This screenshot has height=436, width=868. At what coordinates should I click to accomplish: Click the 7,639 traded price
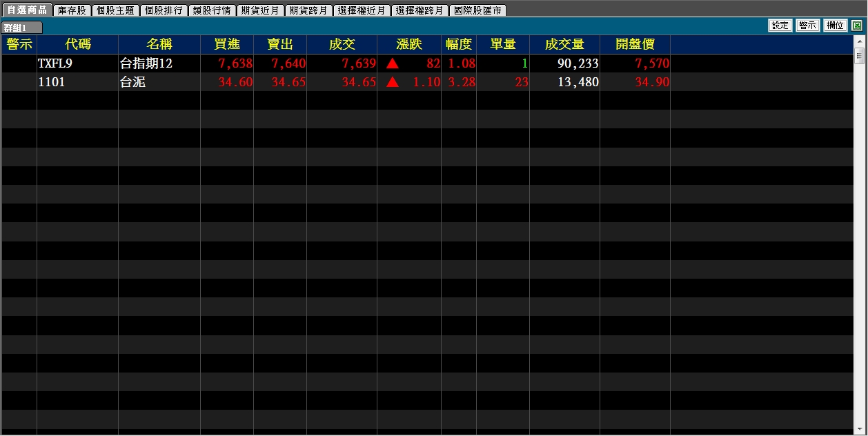point(359,63)
